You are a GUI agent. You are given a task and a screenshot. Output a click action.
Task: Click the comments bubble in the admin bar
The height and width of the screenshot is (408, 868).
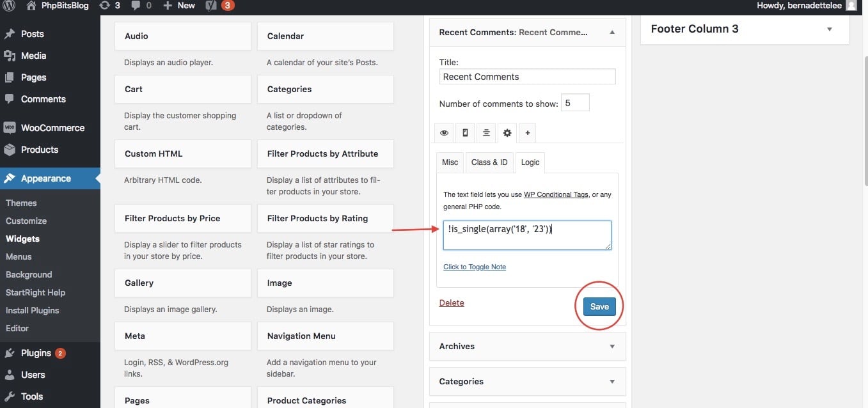[138, 6]
